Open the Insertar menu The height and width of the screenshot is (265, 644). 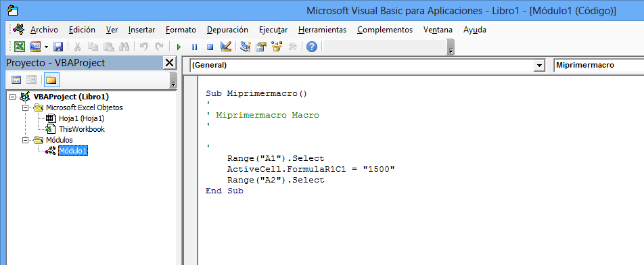141,30
